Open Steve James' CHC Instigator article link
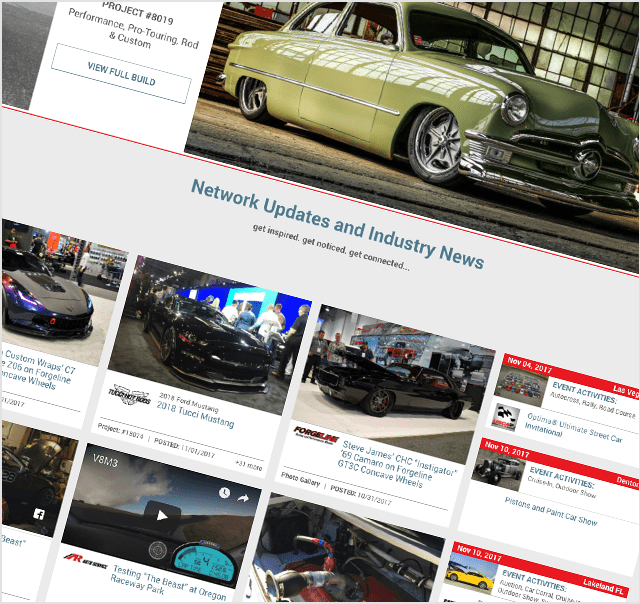 [398, 464]
